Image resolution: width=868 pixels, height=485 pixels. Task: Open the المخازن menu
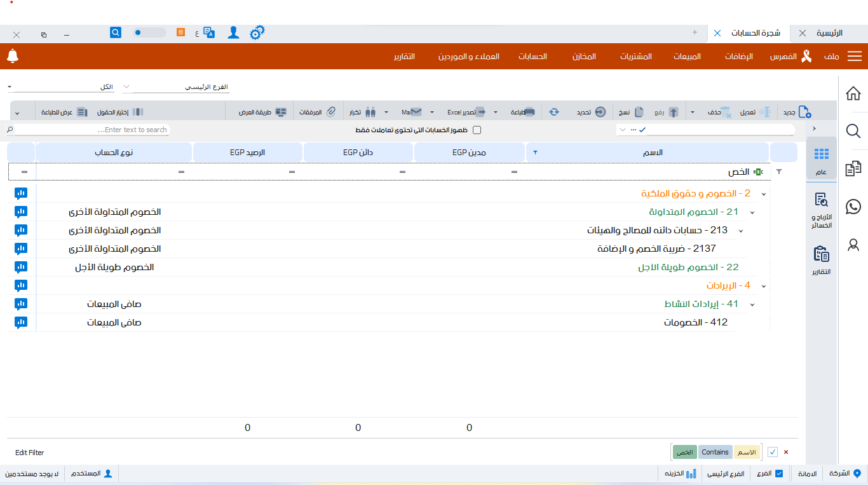pos(584,57)
